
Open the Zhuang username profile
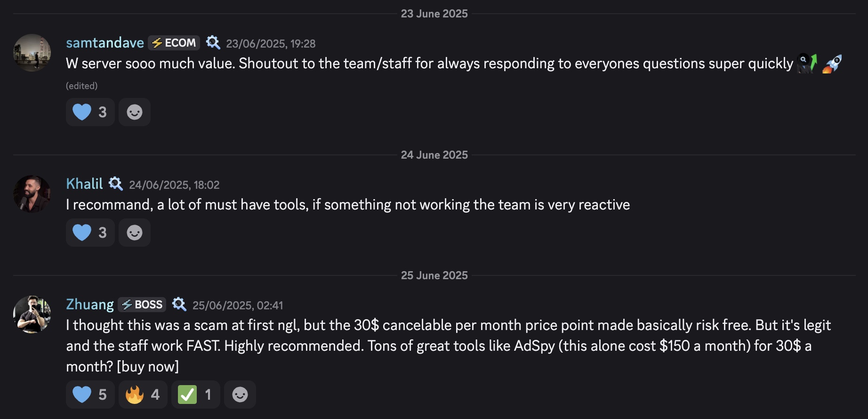pyautogui.click(x=90, y=305)
